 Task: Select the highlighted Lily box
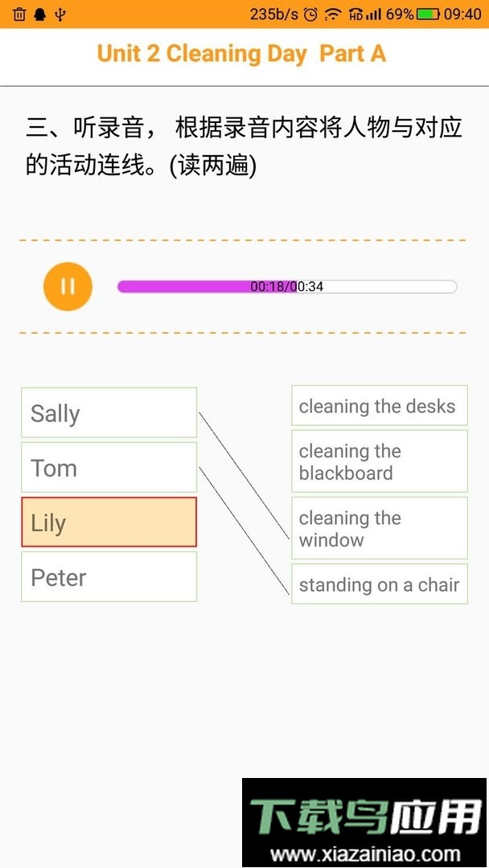click(109, 522)
